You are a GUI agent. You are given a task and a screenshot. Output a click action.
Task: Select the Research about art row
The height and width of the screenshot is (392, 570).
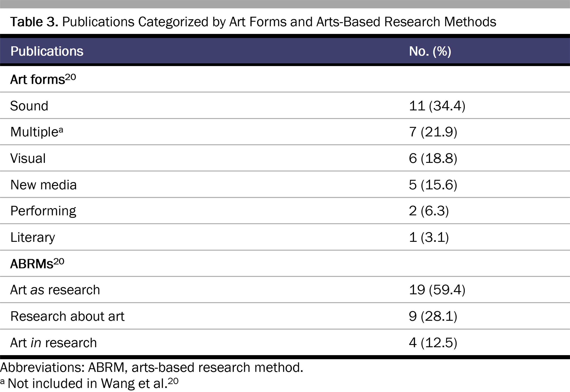pos(285,316)
